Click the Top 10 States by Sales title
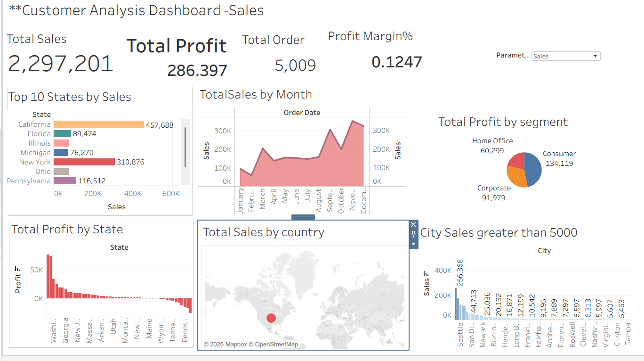 [x=70, y=97]
